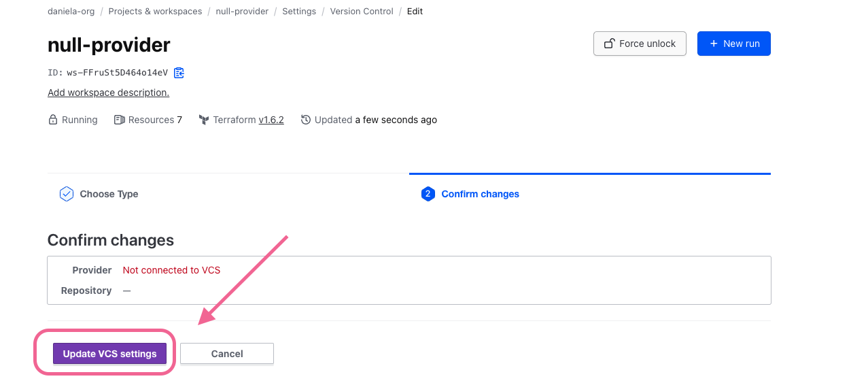The height and width of the screenshot is (383, 868).
Task: Start a New run
Action: tap(733, 44)
